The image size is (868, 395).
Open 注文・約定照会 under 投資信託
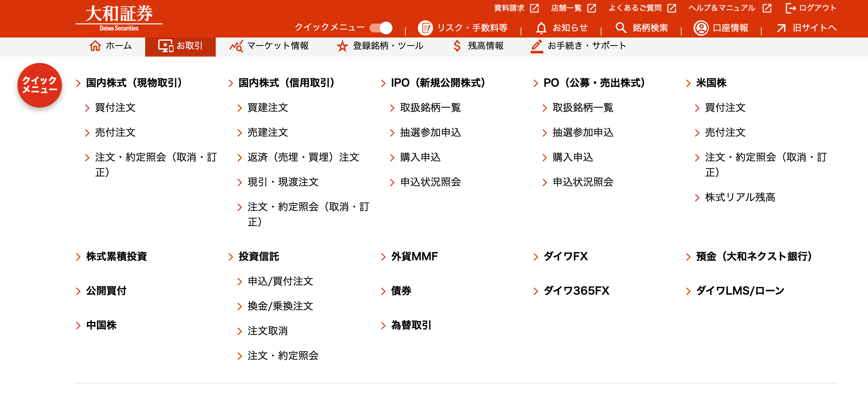(283, 356)
